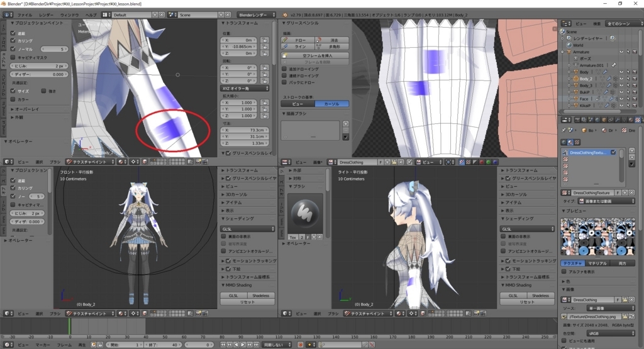Toggle the カリング checkbox in top projection panel
Screen dimensions: 644x349
(x=13, y=41)
